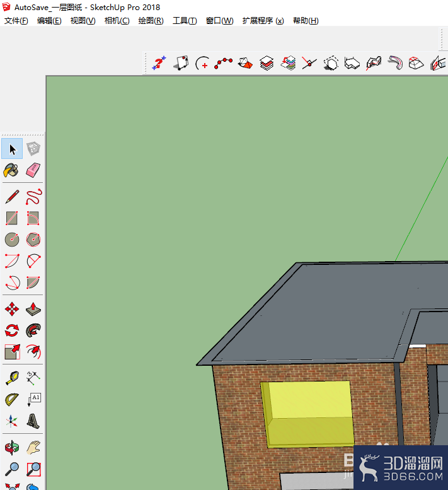The image size is (448, 490).
Task: Click the L-shaped block plugin icon
Action: (352, 64)
